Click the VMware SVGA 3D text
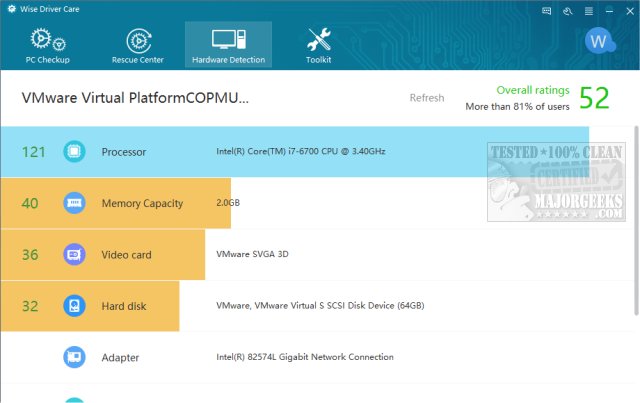The image size is (640, 403). click(252, 254)
